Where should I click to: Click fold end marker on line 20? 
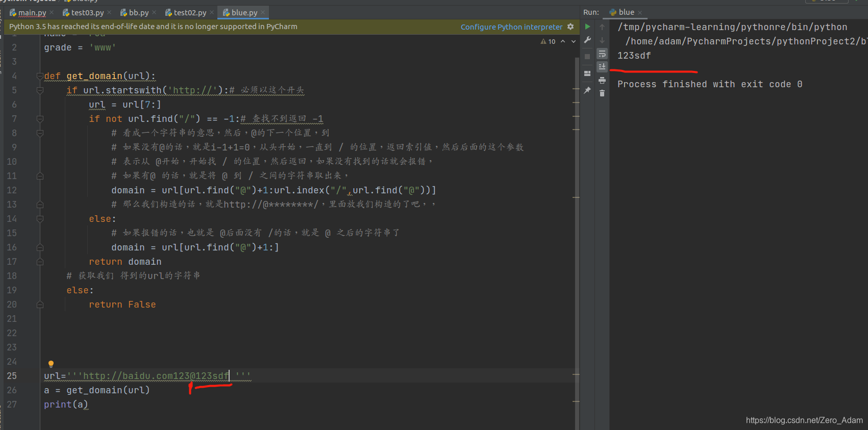point(40,305)
